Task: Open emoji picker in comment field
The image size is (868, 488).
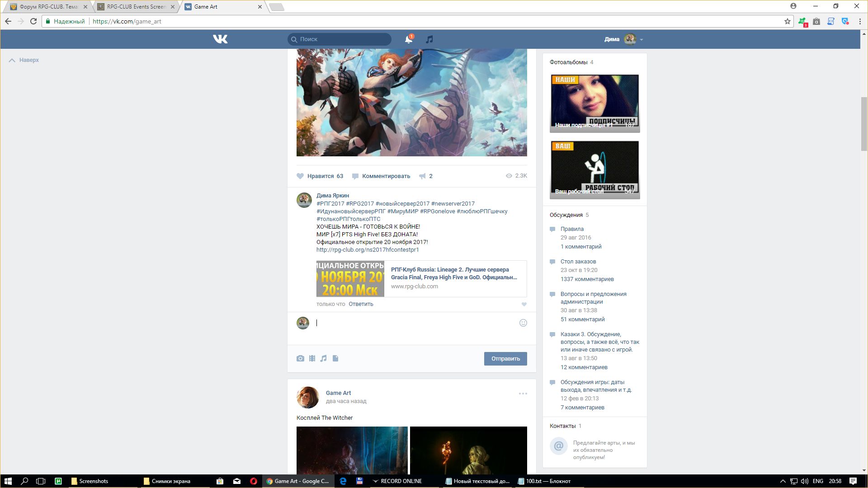Action: click(523, 323)
